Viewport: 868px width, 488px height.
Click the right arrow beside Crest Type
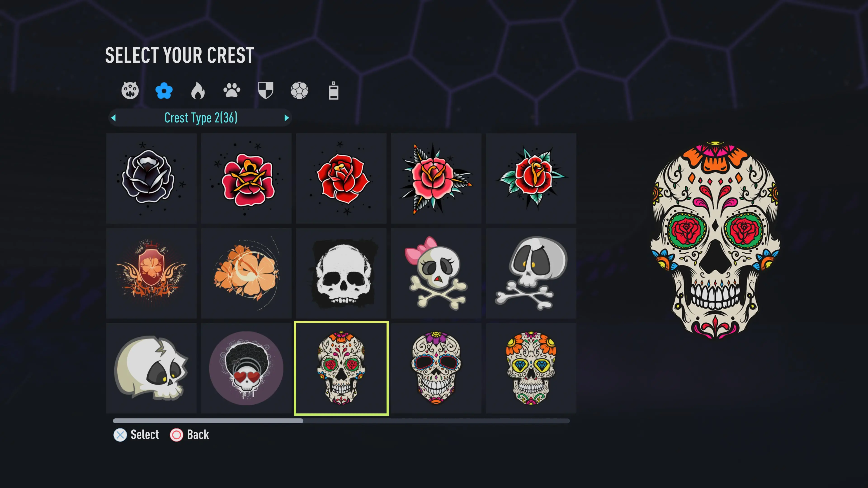point(286,118)
